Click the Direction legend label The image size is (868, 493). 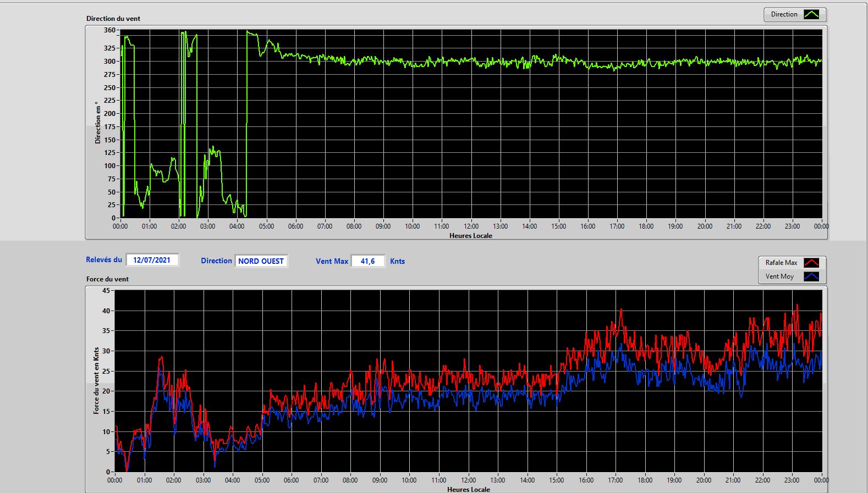click(x=784, y=14)
